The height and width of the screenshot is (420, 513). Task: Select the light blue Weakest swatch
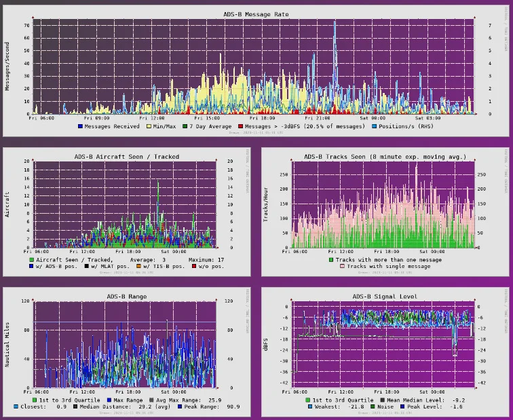point(310,406)
